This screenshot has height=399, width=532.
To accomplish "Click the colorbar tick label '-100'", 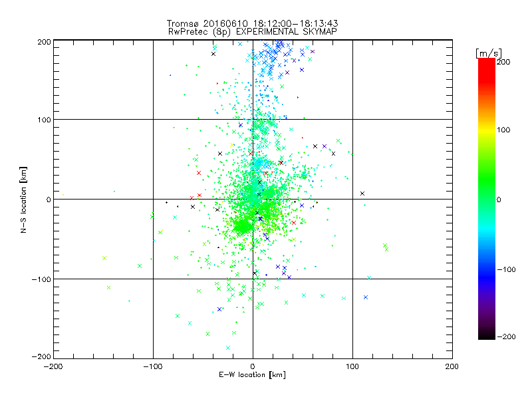I will tap(507, 269).
